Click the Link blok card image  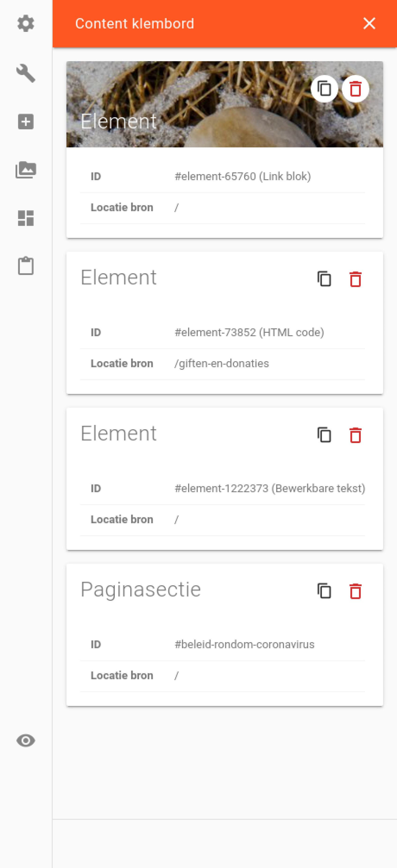coord(225,104)
